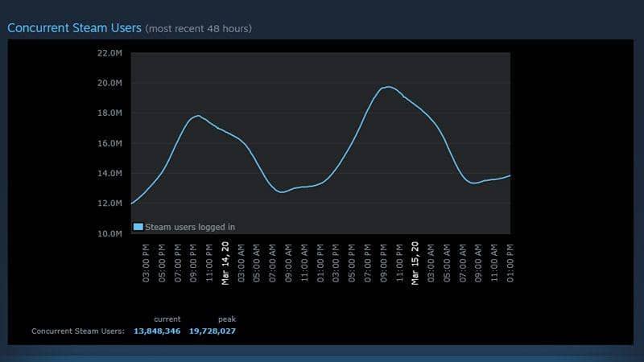Click the blue legend swatch for Steam users
The height and width of the screenshot is (362, 644).
[x=138, y=227]
